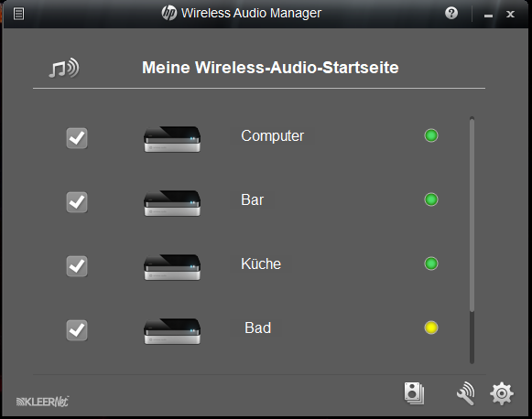
Task: Open the menu list icon in title bar
Action: [x=18, y=14]
